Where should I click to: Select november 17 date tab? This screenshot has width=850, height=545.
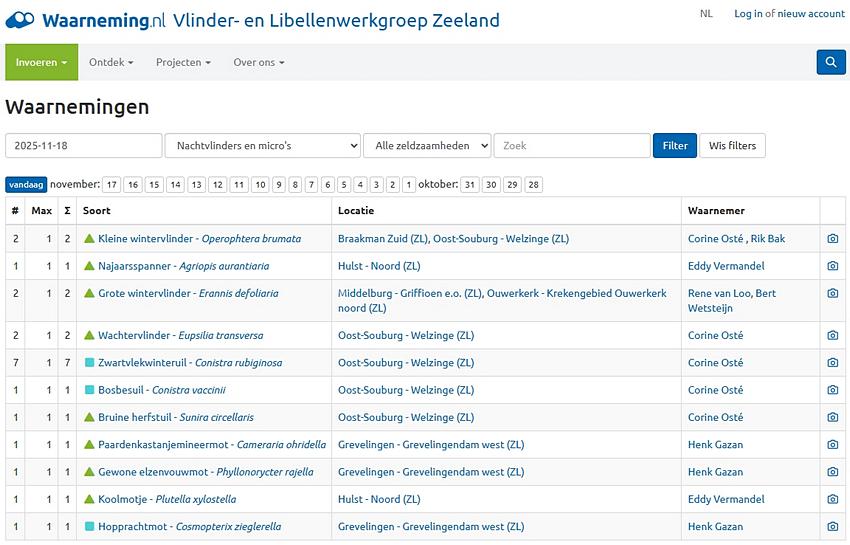[x=112, y=184]
